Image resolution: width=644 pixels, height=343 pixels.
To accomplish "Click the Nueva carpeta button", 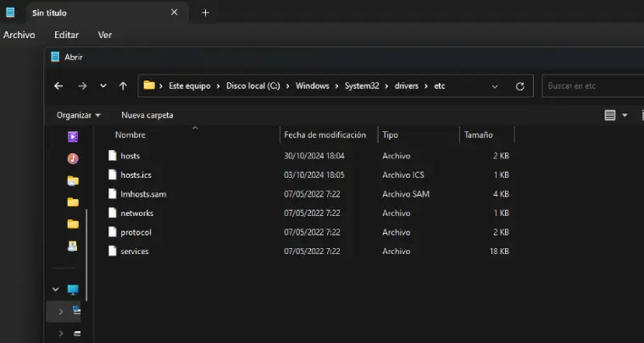I will pos(147,115).
